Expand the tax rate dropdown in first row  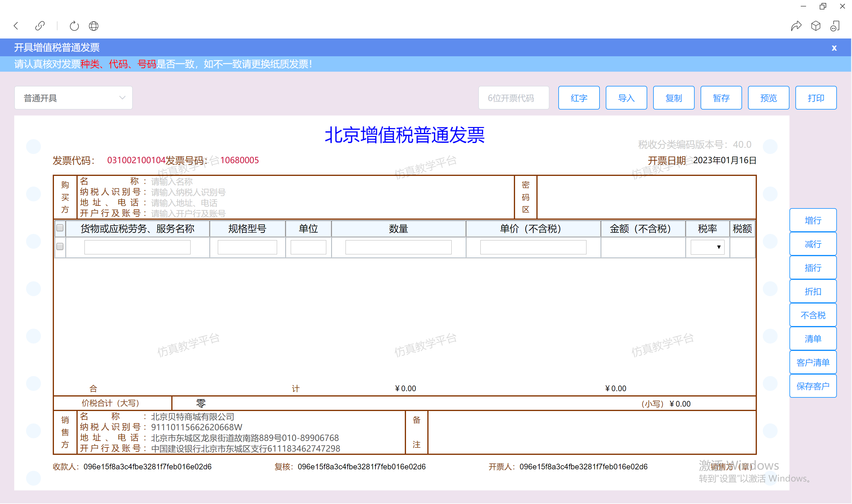[x=708, y=247]
